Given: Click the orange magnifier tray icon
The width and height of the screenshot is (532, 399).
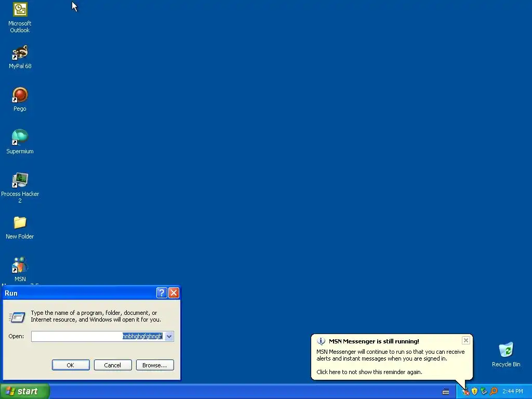Looking at the screenshot, I should pos(494,391).
